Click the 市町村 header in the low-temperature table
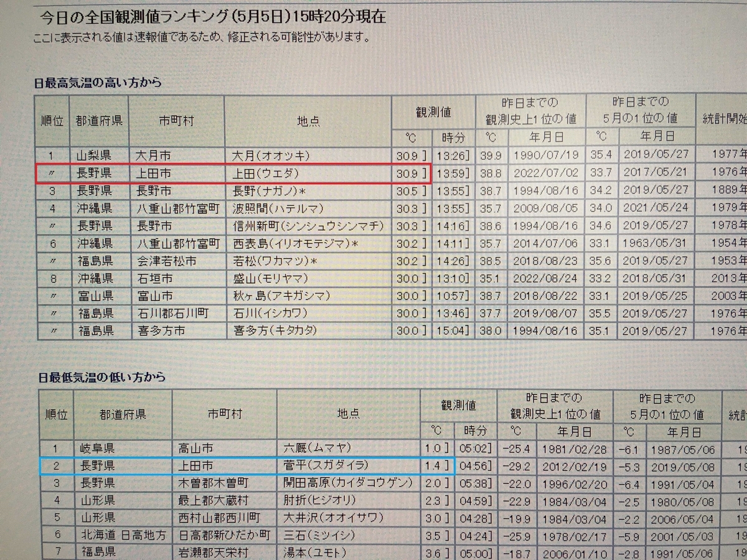Viewport: 747px width, 560px height. click(x=225, y=414)
